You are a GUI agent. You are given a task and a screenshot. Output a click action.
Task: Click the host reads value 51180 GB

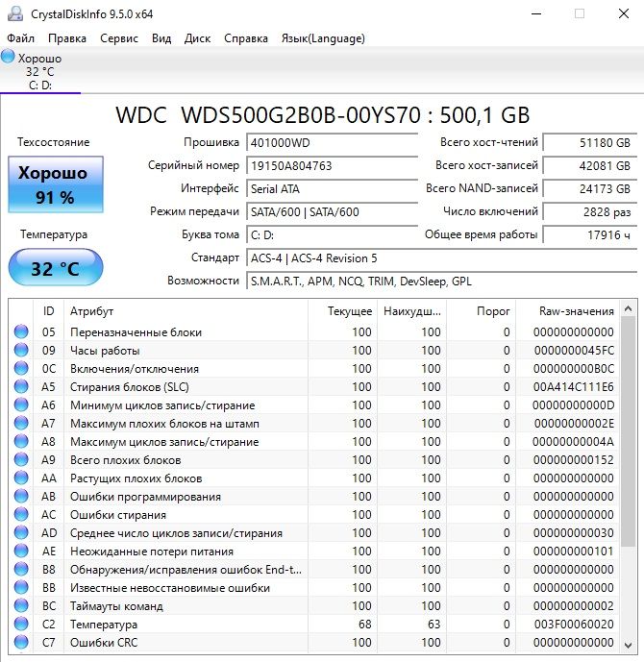tap(589, 143)
